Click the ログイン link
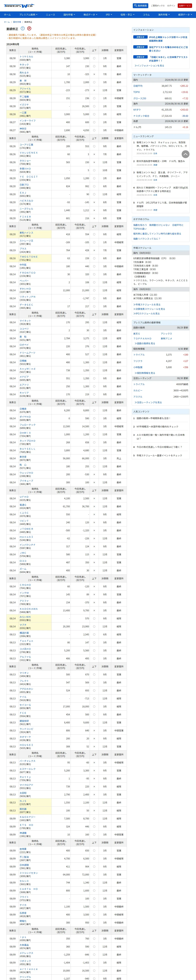The image size is (196, 980). [x=171, y=6]
